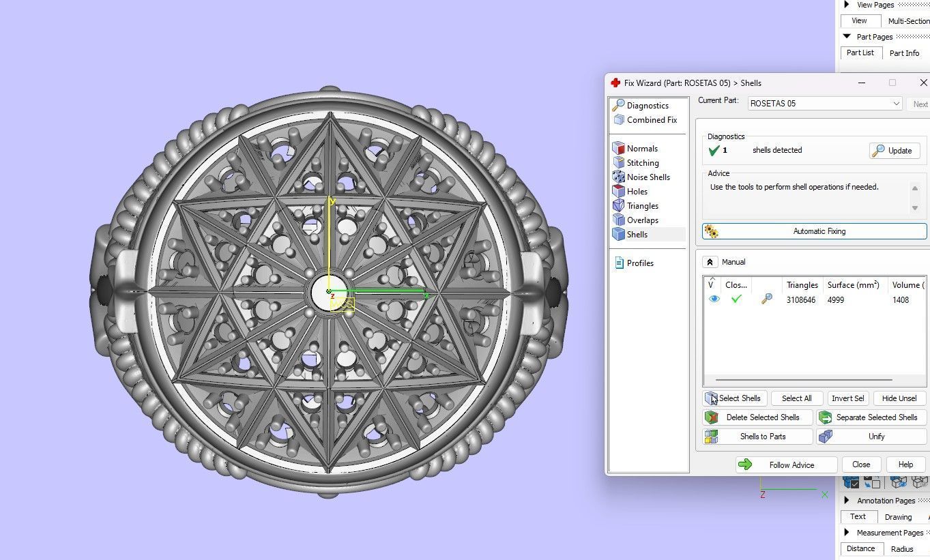Viewport: 930px width, 560px height.
Task: Click the volume value 1408 cell
Action: (901, 300)
